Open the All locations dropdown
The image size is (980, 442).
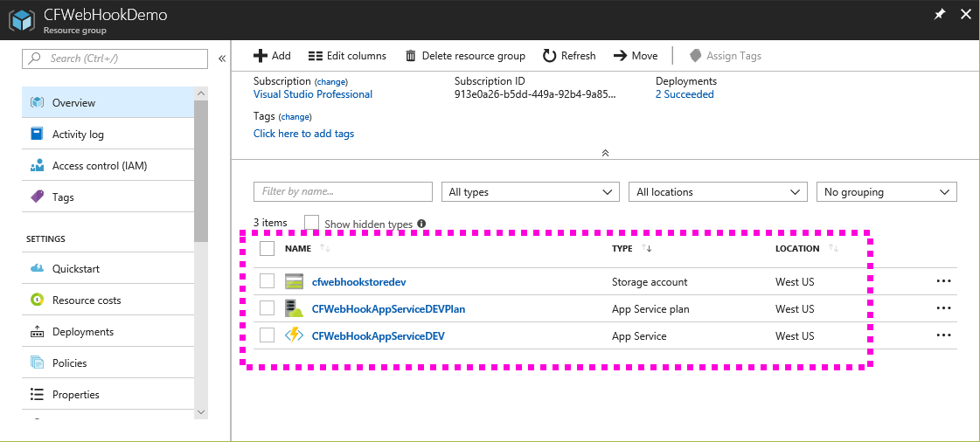tap(718, 191)
